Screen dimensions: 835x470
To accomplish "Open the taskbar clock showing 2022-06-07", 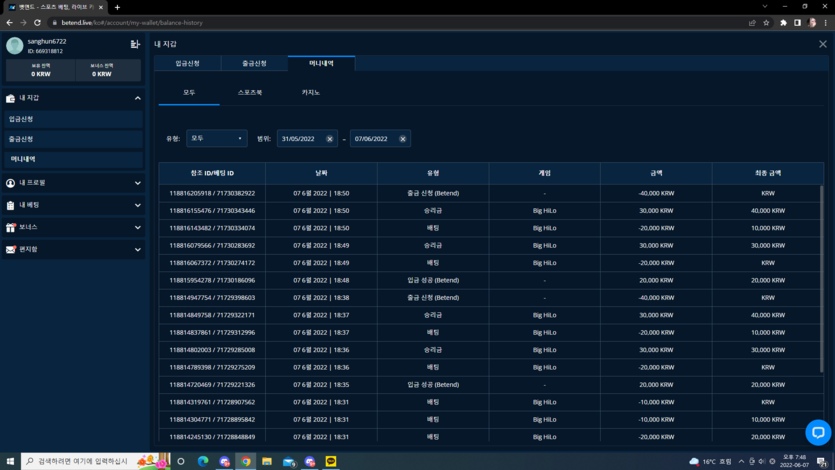I will 794,461.
